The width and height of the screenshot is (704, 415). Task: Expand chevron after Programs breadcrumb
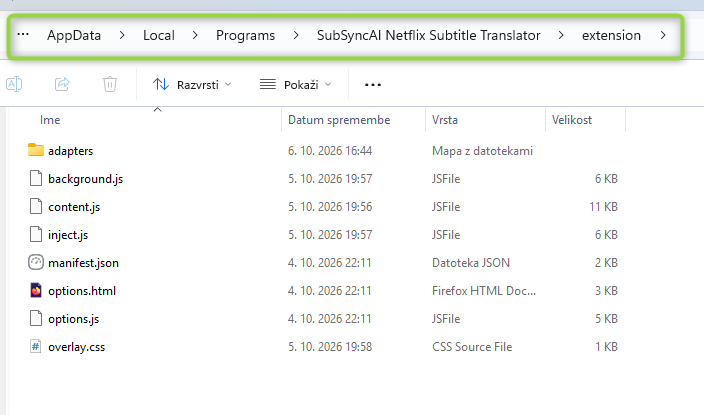tap(296, 35)
